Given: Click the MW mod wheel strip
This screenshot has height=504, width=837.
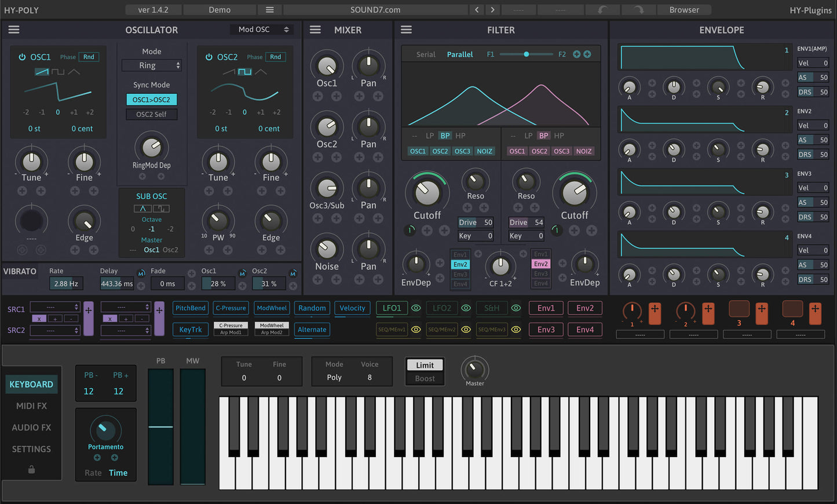Looking at the screenshot, I should click(193, 426).
